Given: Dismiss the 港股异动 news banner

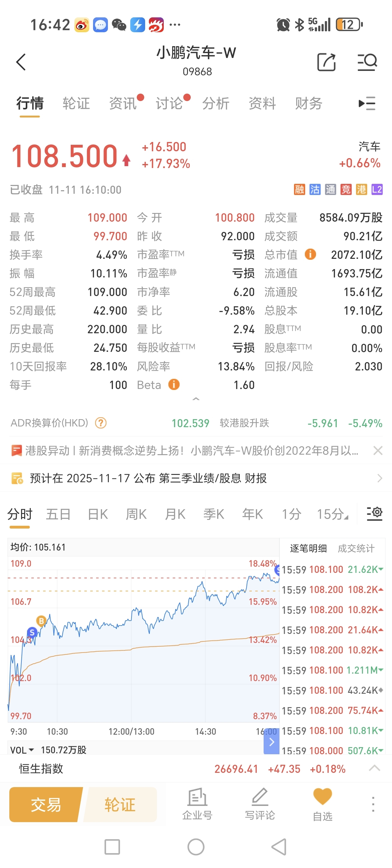Looking at the screenshot, I should coord(378,450).
